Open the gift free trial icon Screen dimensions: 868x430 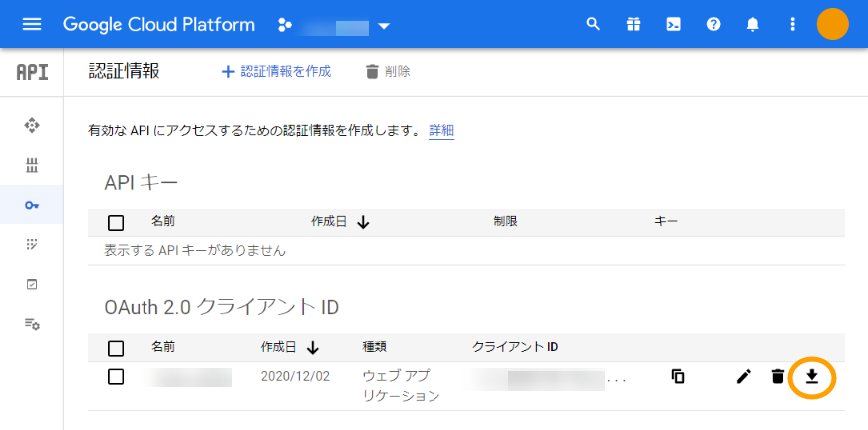click(633, 24)
